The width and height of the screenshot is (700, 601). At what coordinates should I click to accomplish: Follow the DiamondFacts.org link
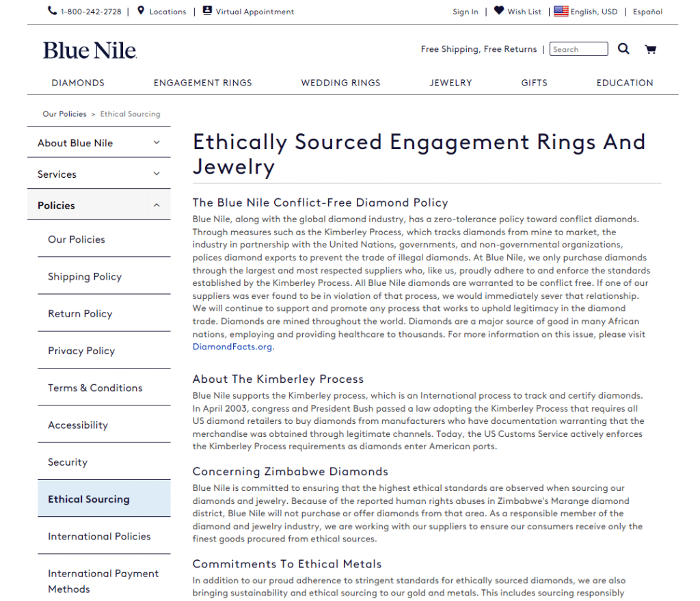[x=232, y=347]
